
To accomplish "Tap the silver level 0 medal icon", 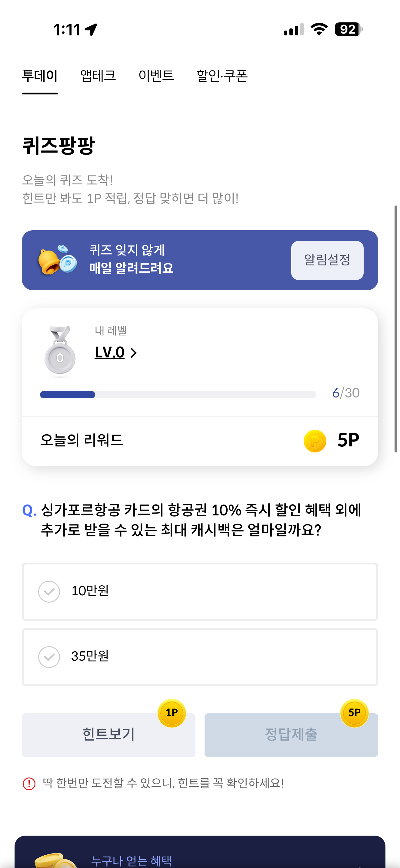I will point(60,350).
